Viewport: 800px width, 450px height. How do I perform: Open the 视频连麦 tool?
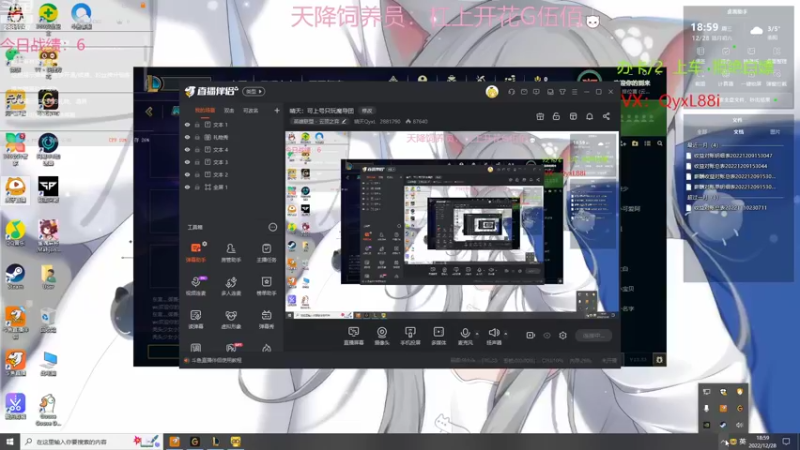coord(195,286)
